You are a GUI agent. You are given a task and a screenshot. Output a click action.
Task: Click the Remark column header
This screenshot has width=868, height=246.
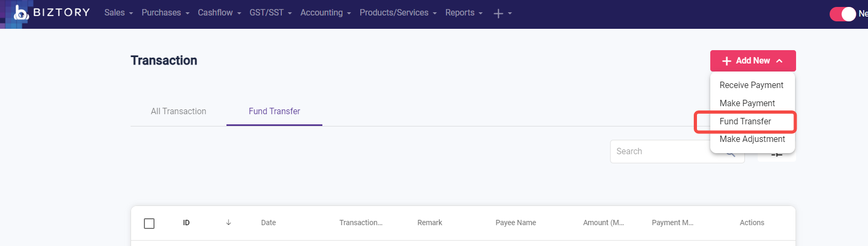pyautogui.click(x=429, y=223)
